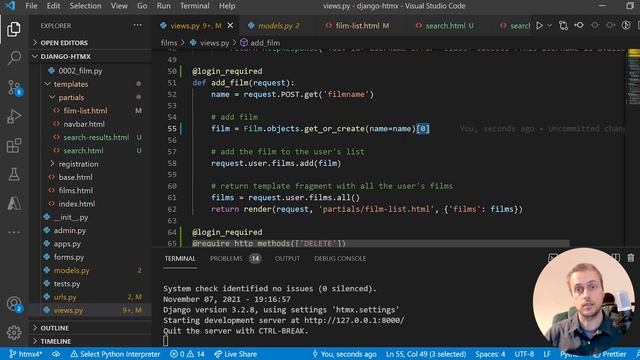Open Prettier status bar item
Screen dimensions: 640x360
(x=609, y=354)
